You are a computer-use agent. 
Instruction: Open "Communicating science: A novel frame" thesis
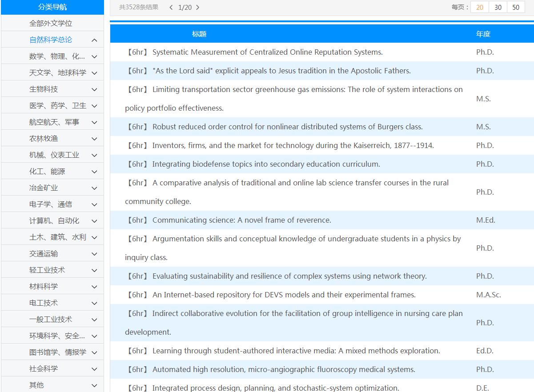tap(241, 220)
